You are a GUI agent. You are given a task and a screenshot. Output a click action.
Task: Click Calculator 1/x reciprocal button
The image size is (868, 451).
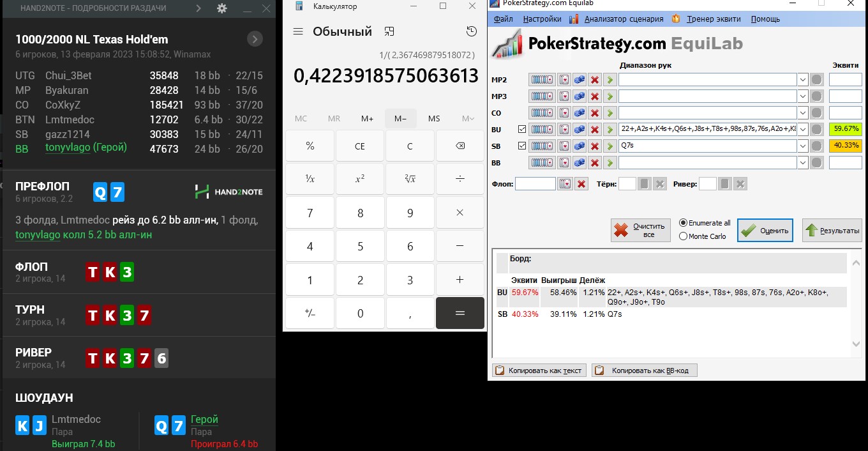pyautogui.click(x=310, y=179)
